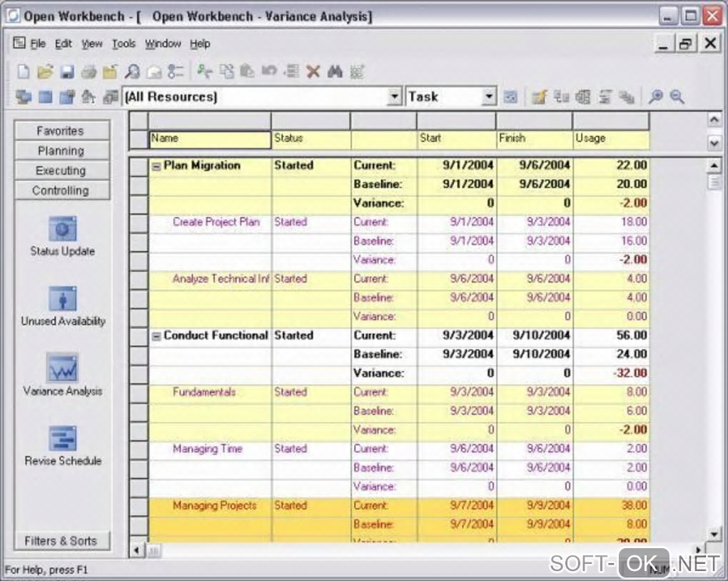Image resolution: width=728 pixels, height=581 pixels.
Task: Click the magnifier print preview icon
Action: click(132, 71)
